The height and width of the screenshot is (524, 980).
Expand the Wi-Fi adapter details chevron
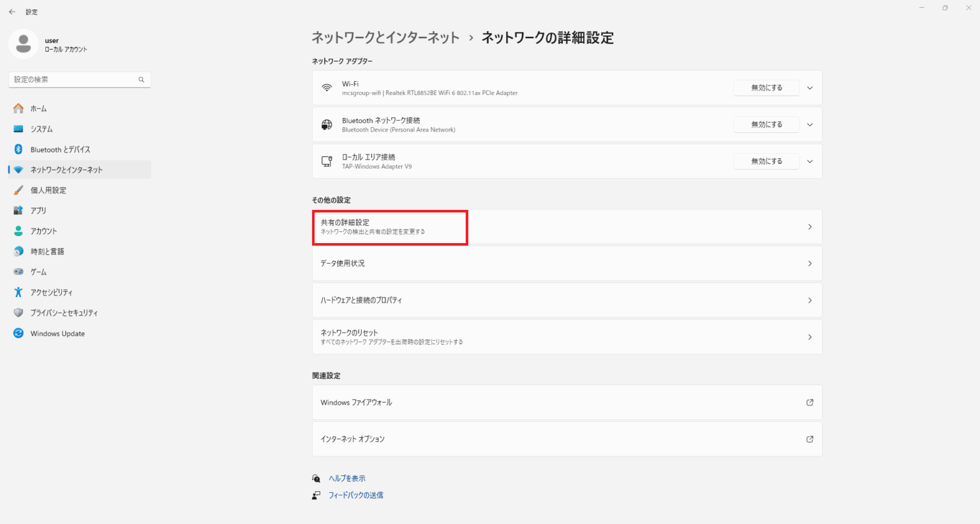[x=810, y=88]
